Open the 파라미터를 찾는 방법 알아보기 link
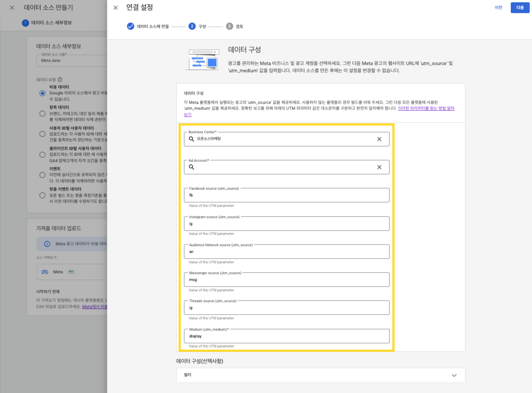The height and width of the screenshot is (393, 532). point(426,108)
